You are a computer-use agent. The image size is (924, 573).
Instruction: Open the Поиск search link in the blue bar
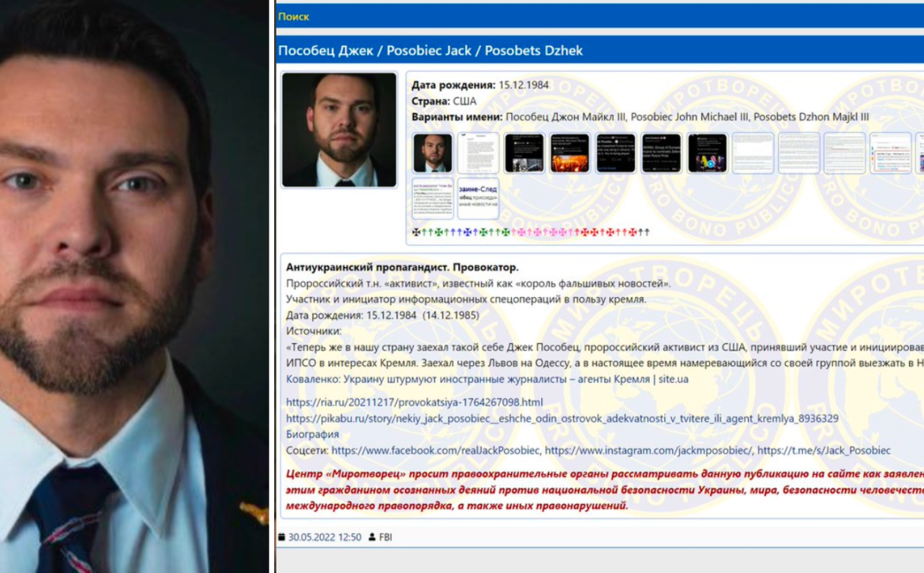pos(294,17)
